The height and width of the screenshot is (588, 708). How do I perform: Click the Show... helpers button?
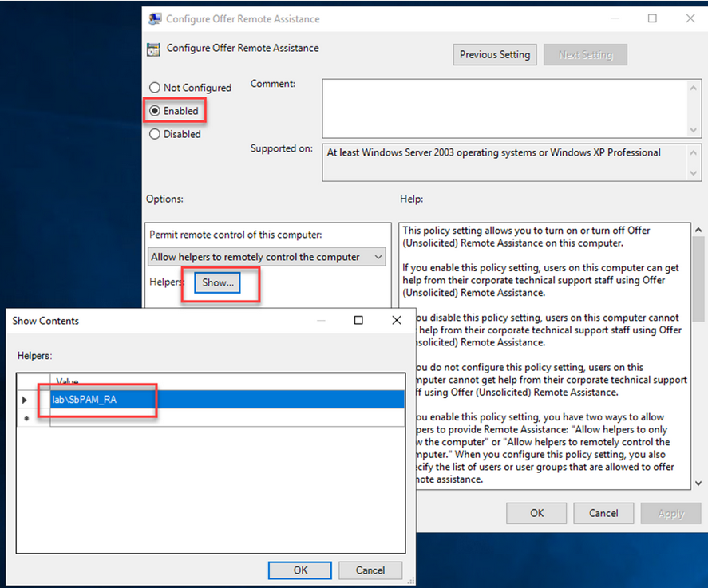[x=218, y=282]
